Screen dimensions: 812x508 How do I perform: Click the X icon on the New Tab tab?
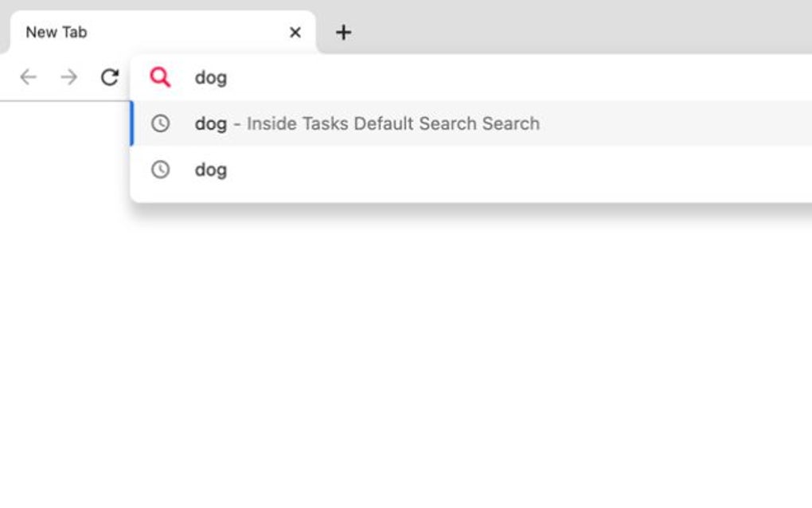[295, 32]
